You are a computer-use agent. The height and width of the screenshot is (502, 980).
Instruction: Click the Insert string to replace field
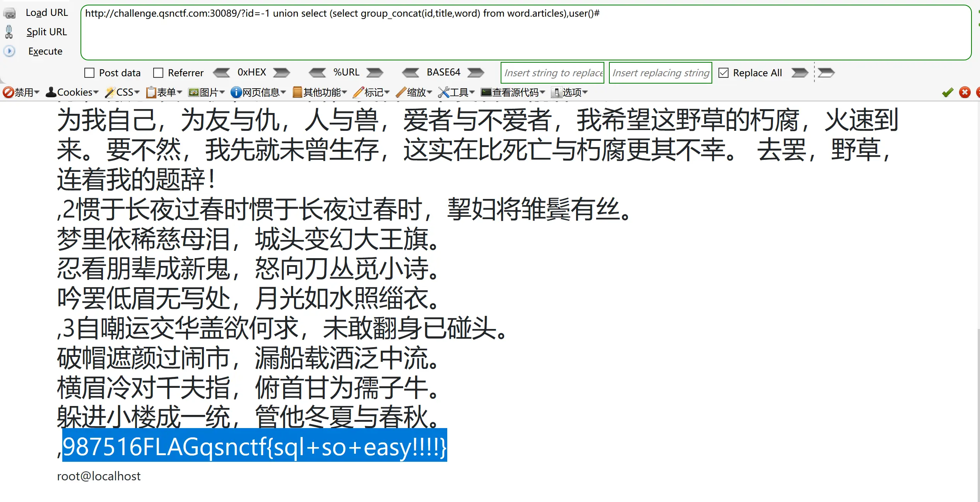[552, 73]
